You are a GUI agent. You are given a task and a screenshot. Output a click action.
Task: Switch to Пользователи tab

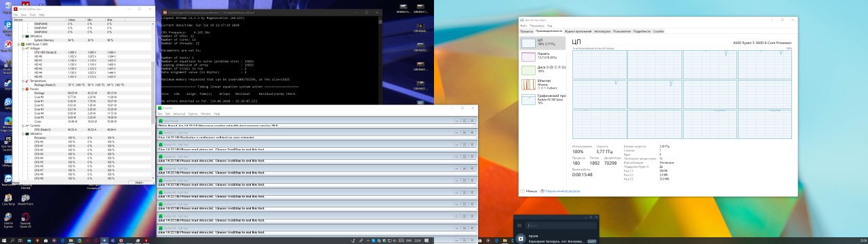point(622,31)
